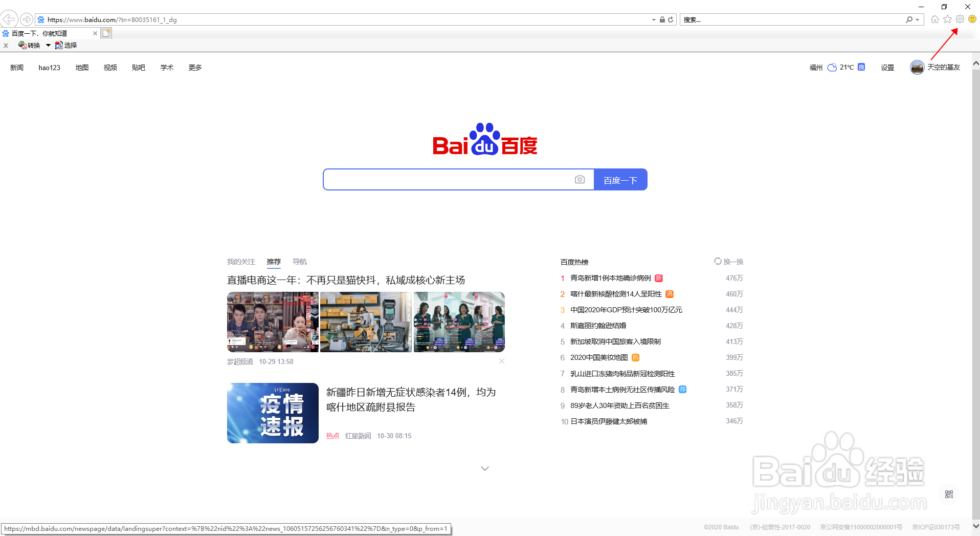This screenshot has width=980, height=536.
Task: Open the first livestream thumbnail with two hosts
Action: (273, 322)
